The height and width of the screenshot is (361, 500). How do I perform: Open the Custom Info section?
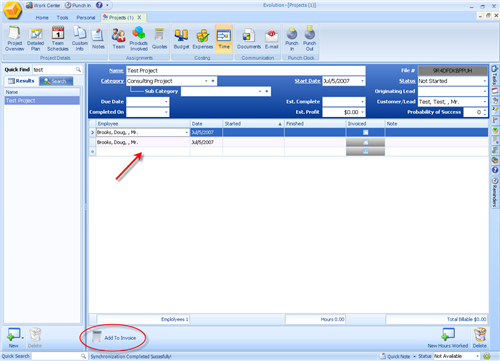point(80,39)
